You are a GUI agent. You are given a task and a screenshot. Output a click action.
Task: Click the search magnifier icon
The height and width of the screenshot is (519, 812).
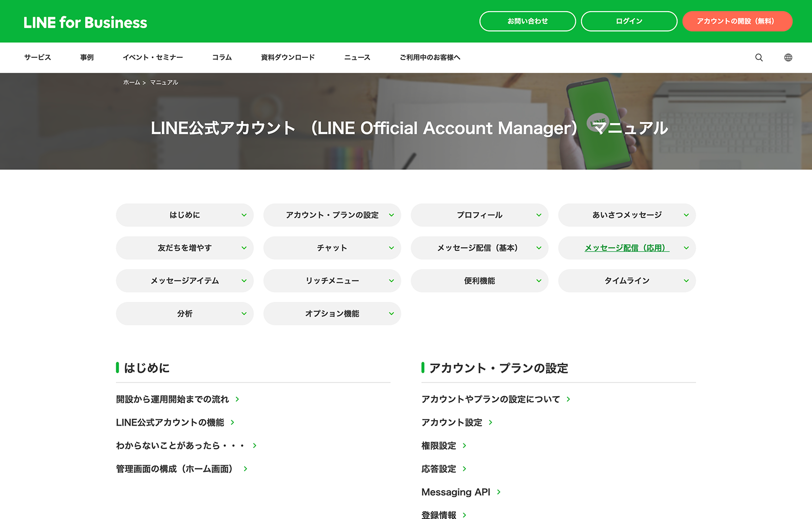pos(759,57)
